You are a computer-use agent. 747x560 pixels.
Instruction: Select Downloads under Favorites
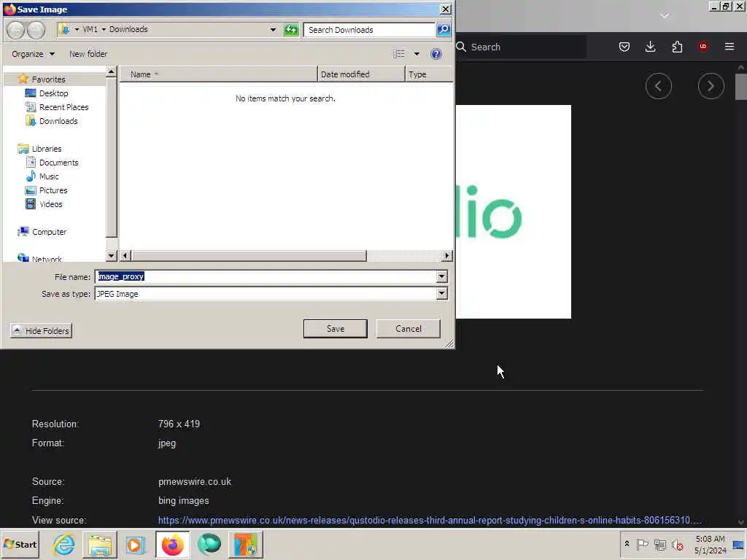click(x=58, y=121)
